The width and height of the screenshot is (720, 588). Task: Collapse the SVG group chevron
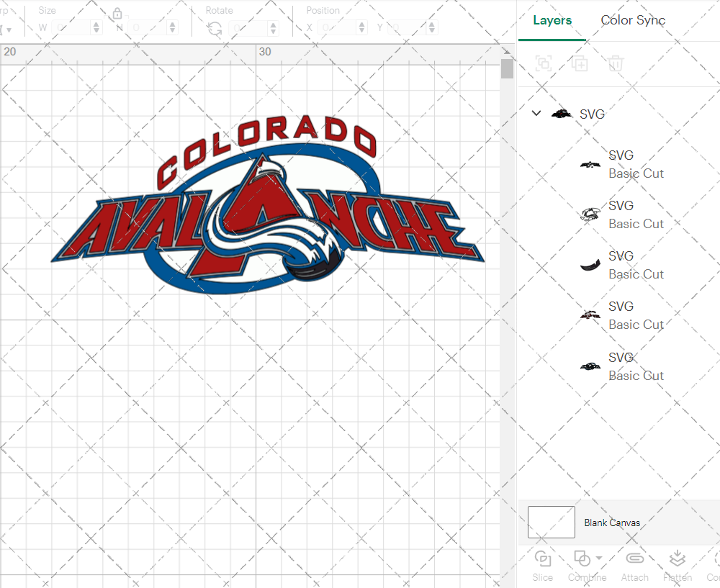(536, 113)
